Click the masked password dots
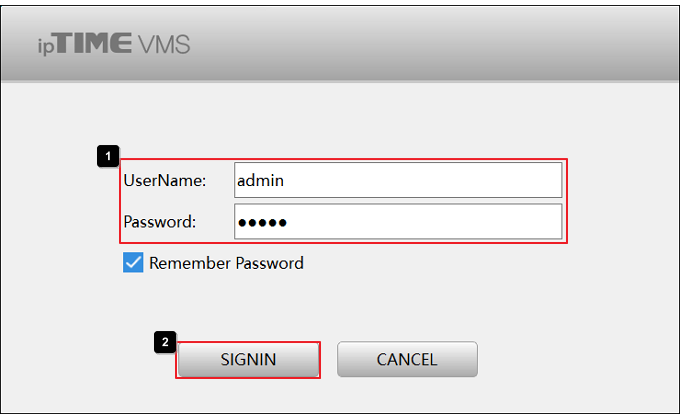Image resolution: width=680 pixels, height=418 pixels. tap(262, 223)
